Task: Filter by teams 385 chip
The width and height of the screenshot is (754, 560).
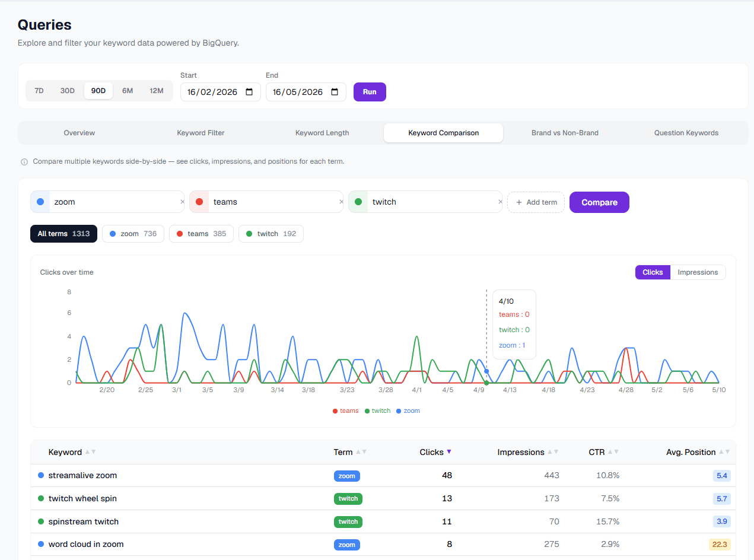Action: 201,234
